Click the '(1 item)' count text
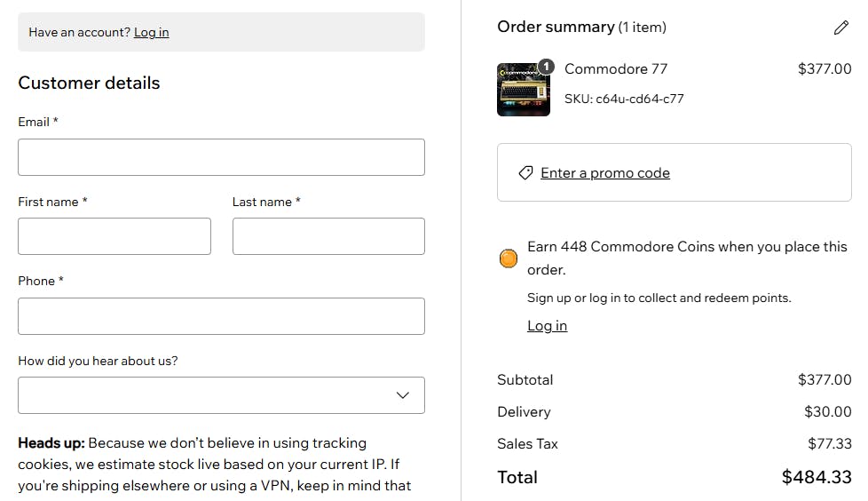The width and height of the screenshot is (868, 501). click(x=643, y=28)
